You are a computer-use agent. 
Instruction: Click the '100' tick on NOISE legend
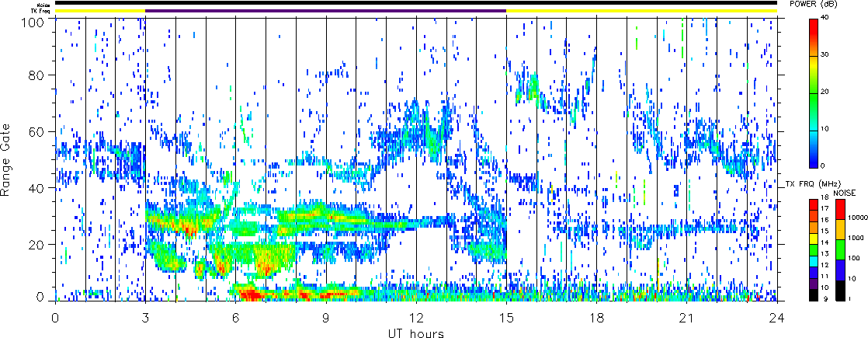click(x=854, y=258)
